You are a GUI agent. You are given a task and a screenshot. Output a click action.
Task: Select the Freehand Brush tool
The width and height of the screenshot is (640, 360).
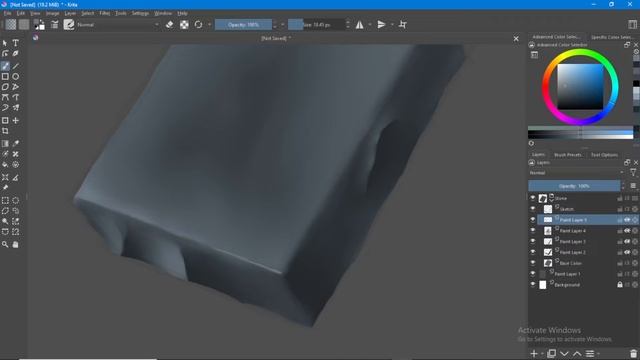pyautogui.click(x=5, y=66)
